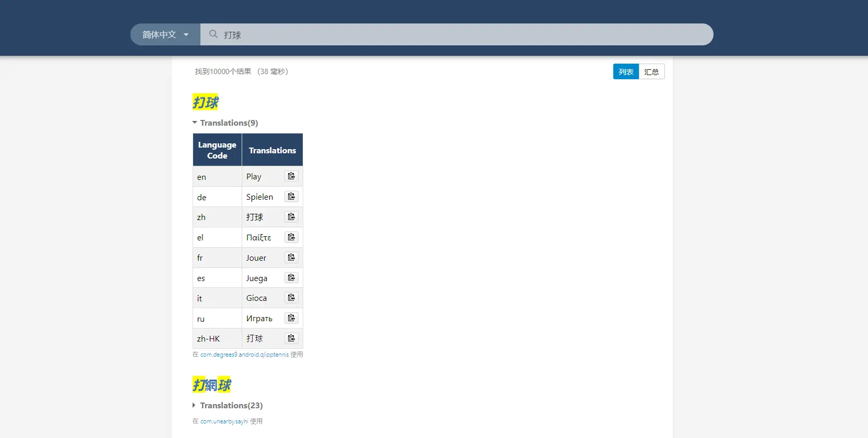Click into the search field containing 打球
This screenshot has height=438, width=868.
pyautogui.click(x=459, y=34)
